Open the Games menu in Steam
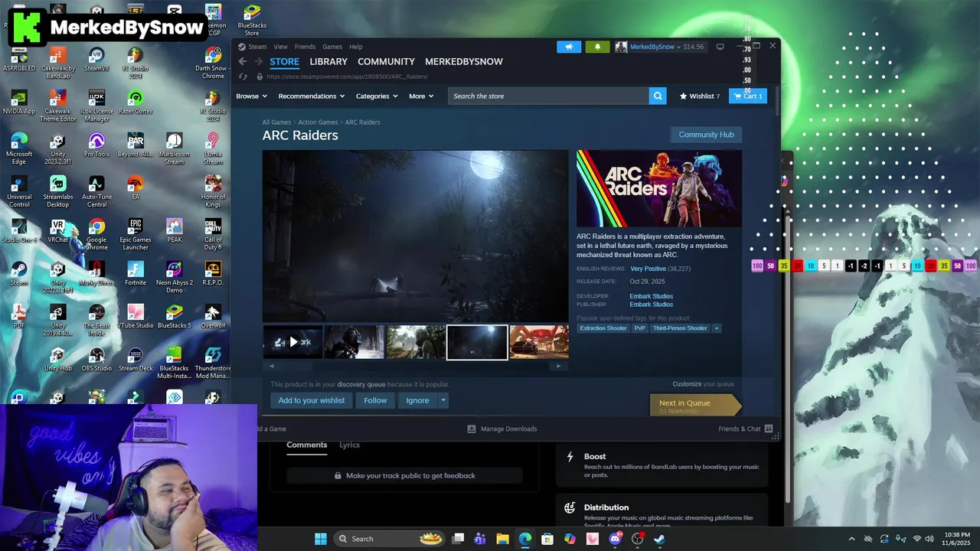The width and height of the screenshot is (980, 551). (x=332, y=47)
